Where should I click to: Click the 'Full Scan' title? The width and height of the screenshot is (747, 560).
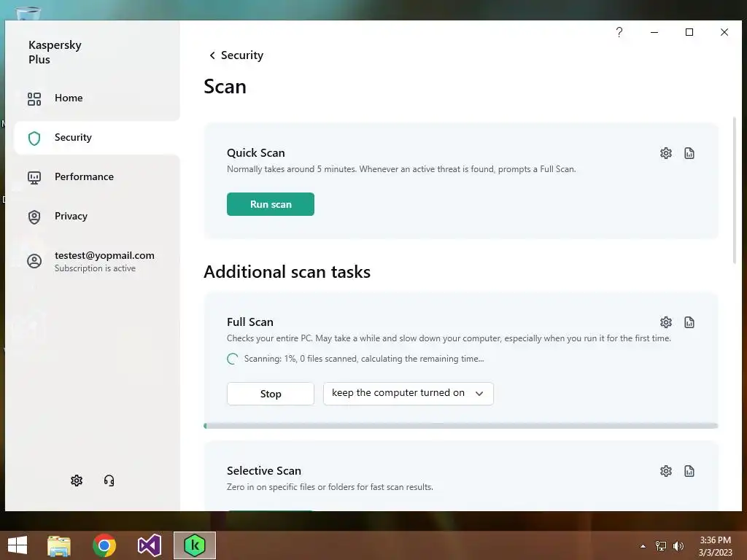(250, 322)
